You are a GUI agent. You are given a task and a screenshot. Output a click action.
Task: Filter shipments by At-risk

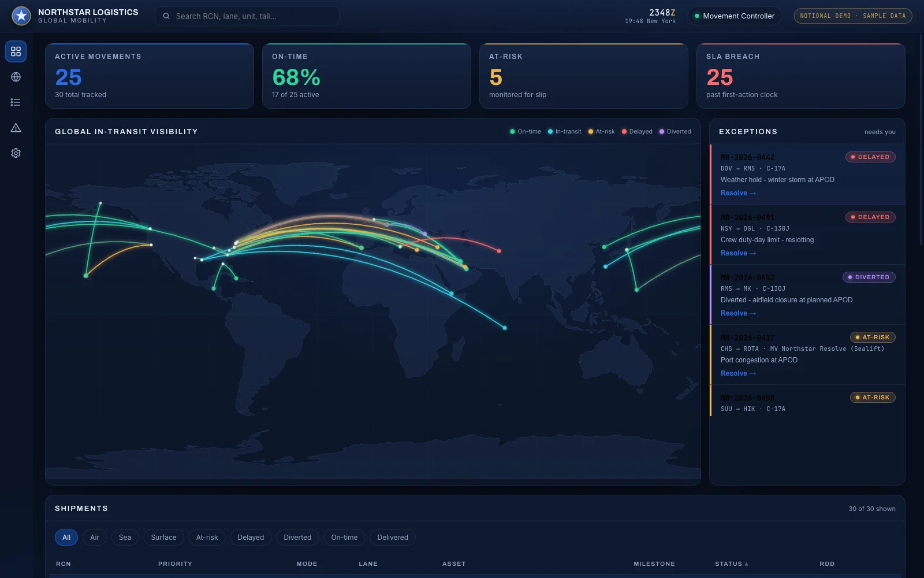pyautogui.click(x=207, y=538)
